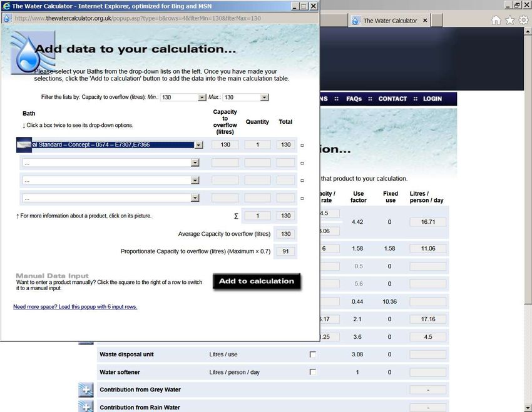Toggle manual input square for first bath row

point(302,145)
